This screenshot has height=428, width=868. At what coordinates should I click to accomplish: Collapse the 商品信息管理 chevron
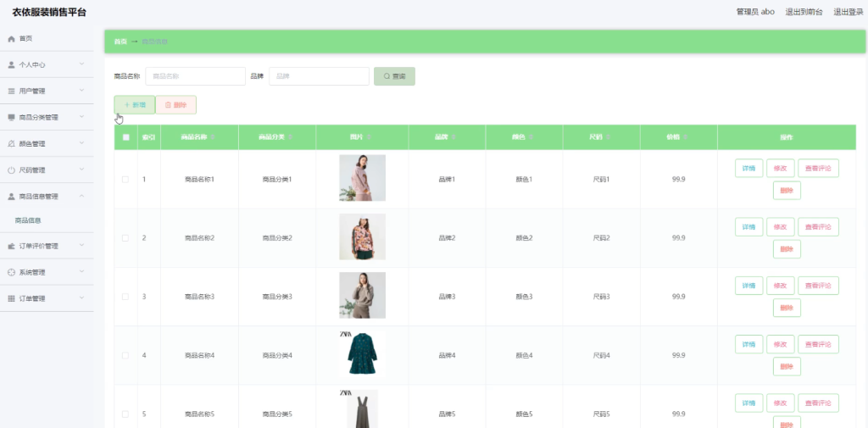click(x=81, y=196)
